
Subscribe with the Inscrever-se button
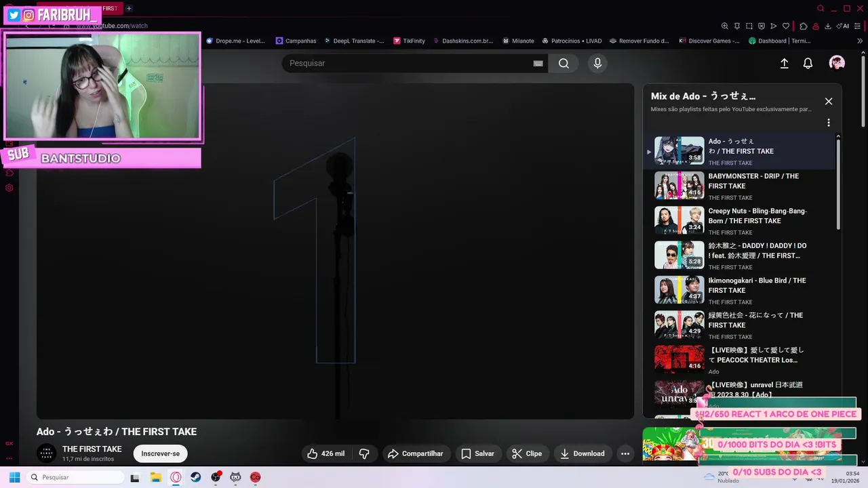tap(161, 453)
